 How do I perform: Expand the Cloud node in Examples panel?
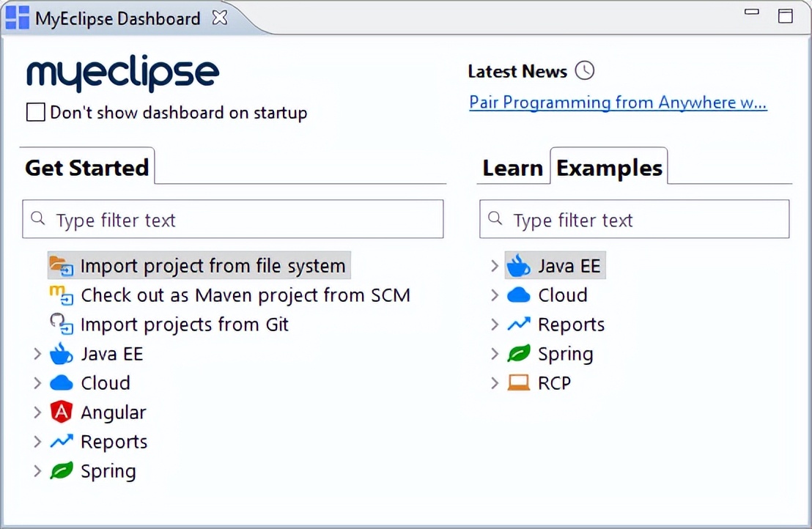point(495,296)
